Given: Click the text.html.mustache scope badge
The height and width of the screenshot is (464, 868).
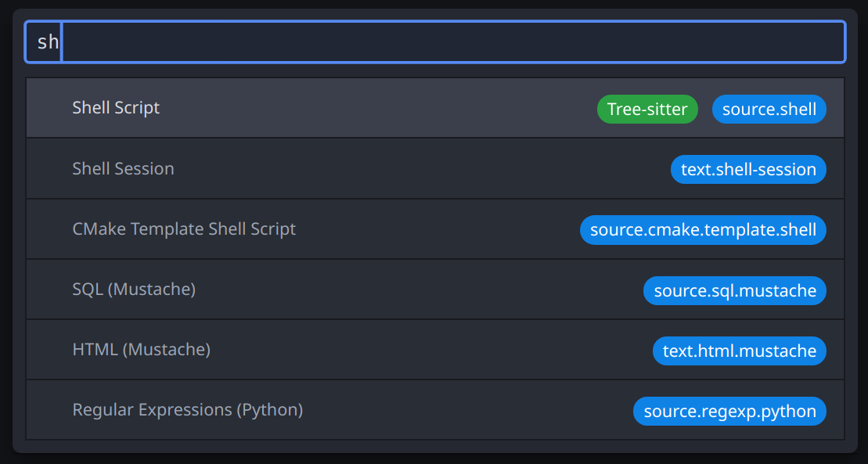Looking at the screenshot, I should [x=739, y=351].
